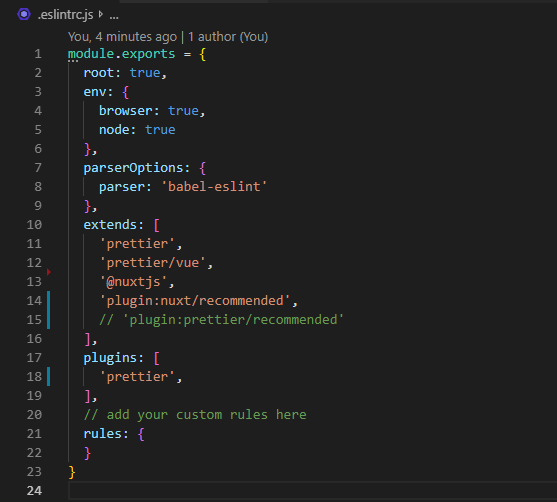Viewport: 557px width, 502px height.
Task: Click line number 24 in gutter
Action: click(x=34, y=491)
